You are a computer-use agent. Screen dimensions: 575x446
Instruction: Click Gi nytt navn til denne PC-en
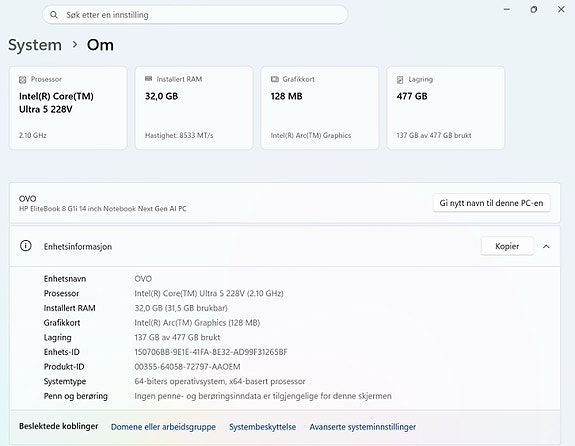click(x=491, y=203)
